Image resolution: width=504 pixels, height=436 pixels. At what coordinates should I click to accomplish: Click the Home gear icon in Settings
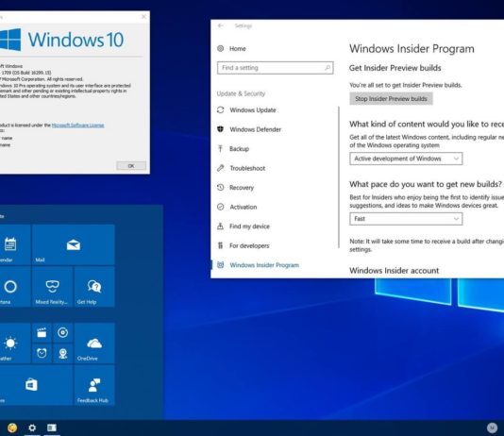coord(221,48)
